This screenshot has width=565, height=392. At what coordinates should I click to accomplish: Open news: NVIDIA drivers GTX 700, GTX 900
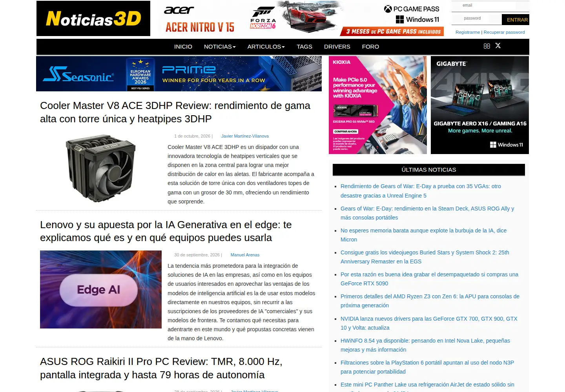point(429,323)
